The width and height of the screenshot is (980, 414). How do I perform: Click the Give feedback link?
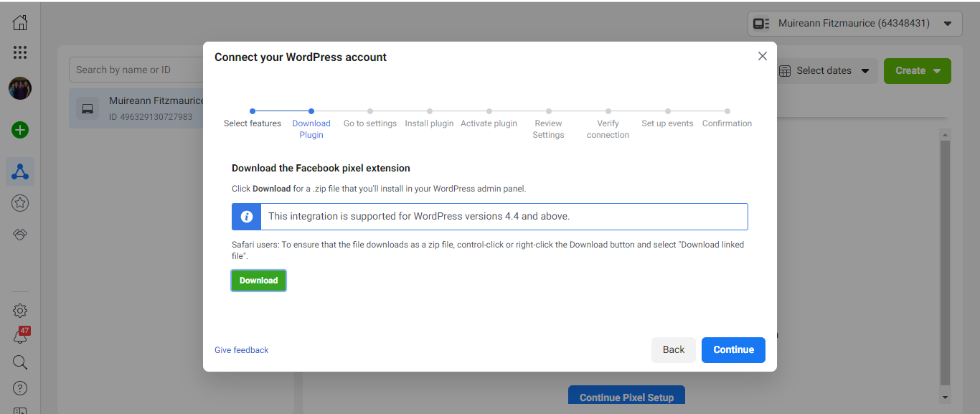pyautogui.click(x=242, y=350)
